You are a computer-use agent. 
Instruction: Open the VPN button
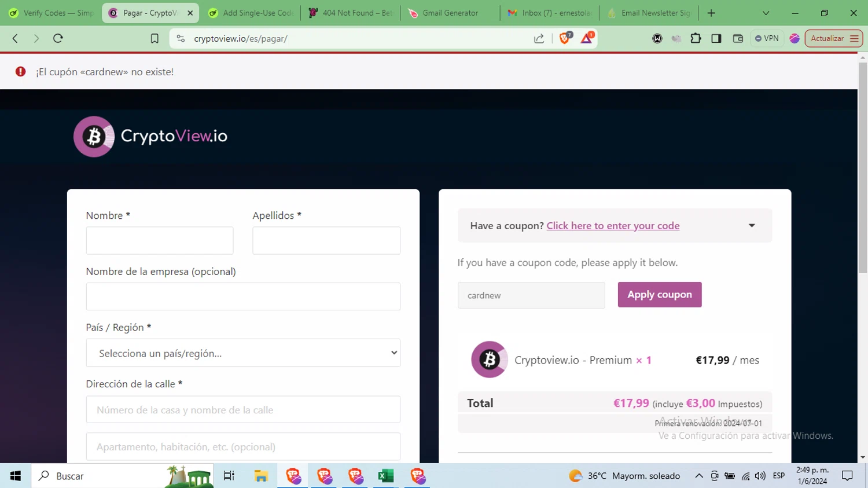[767, 38]
